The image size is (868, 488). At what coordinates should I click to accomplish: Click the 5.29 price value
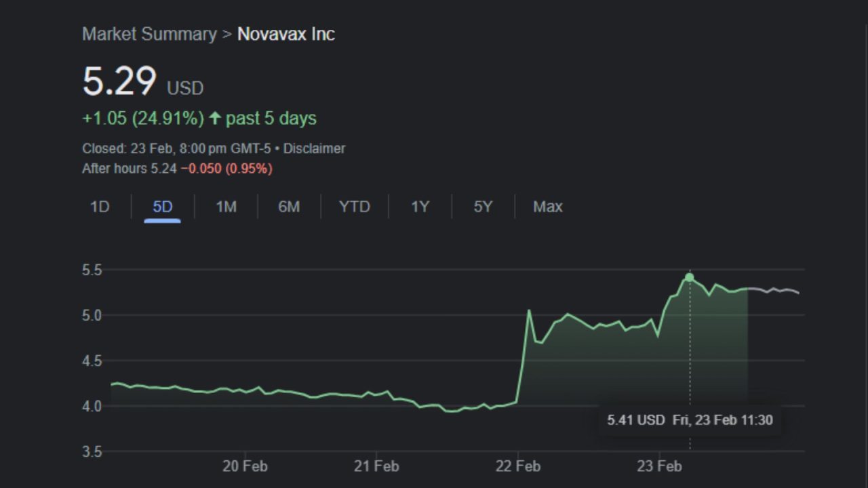point(119,81)
